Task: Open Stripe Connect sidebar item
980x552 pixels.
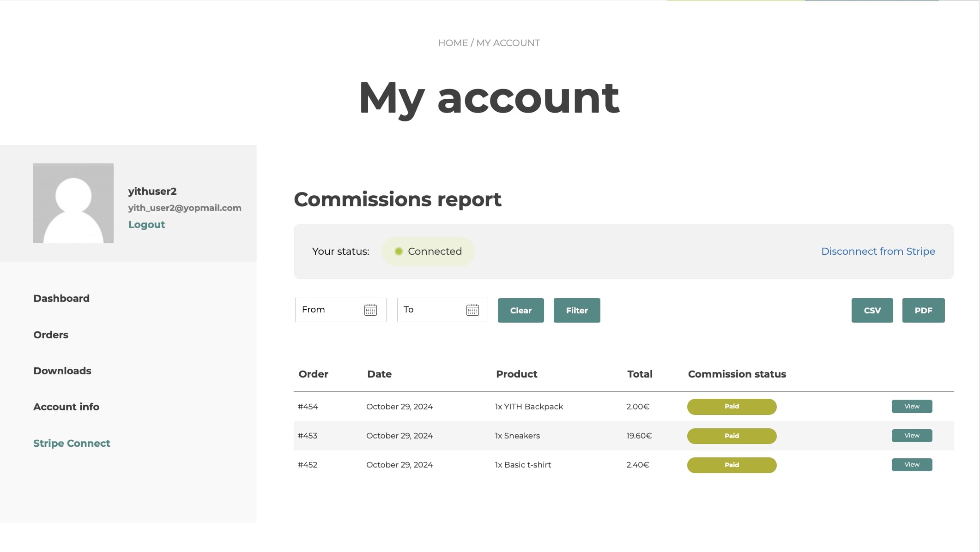Action: [x=72, y=444]
